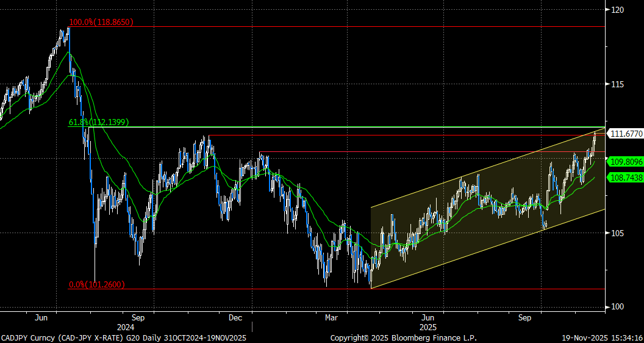Click the 115 price axis label
Image resolution: width=644 pixels, height=343 pixels.
[617, 84]
